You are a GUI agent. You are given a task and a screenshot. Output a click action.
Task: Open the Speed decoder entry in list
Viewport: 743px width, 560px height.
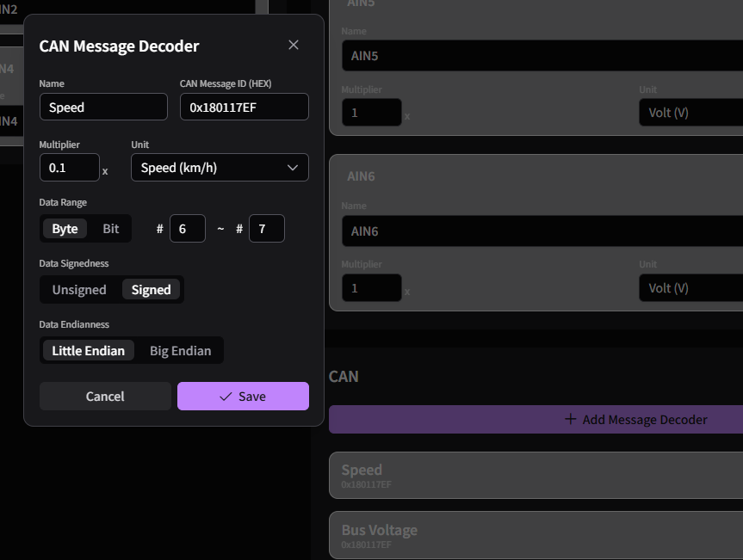pos(536,475)
